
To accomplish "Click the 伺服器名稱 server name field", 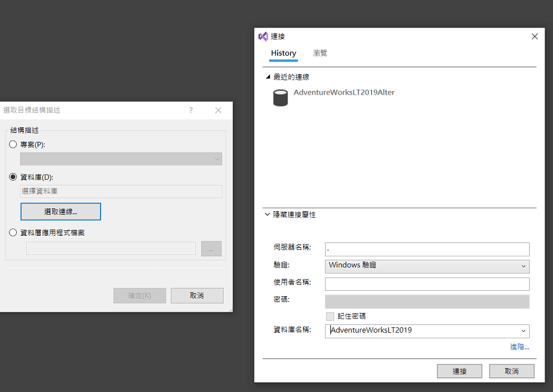I will [x=427, y=249].
